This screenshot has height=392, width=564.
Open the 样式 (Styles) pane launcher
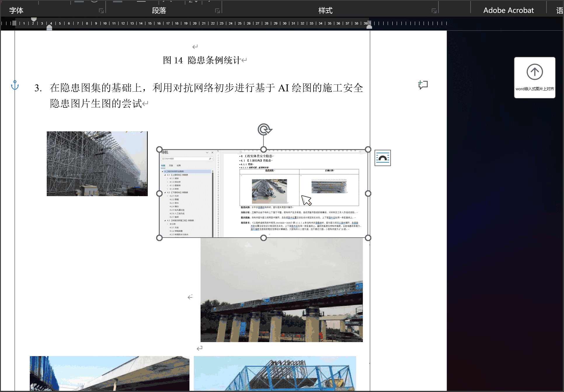coord(434,11)
